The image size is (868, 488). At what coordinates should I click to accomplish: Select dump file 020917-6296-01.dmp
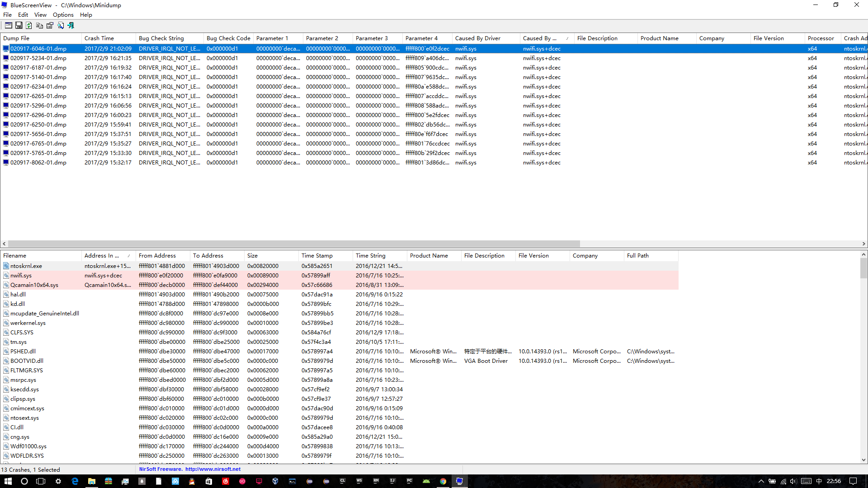[38, 115]
